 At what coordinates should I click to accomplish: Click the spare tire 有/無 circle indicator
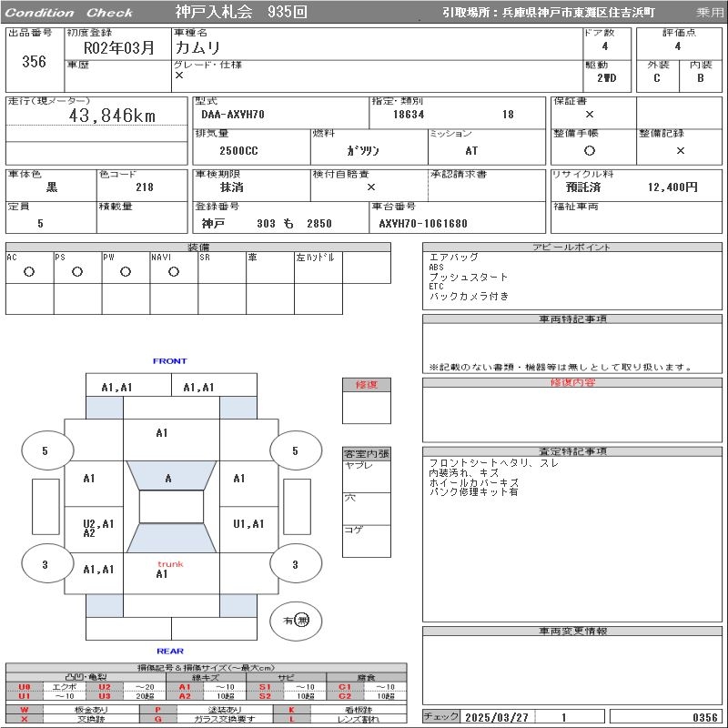[x=296, y=621]
